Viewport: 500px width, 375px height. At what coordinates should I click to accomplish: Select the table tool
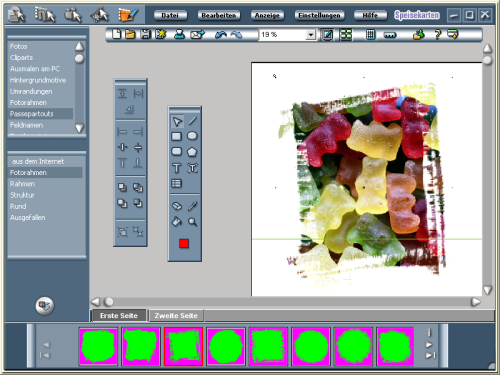176,184
